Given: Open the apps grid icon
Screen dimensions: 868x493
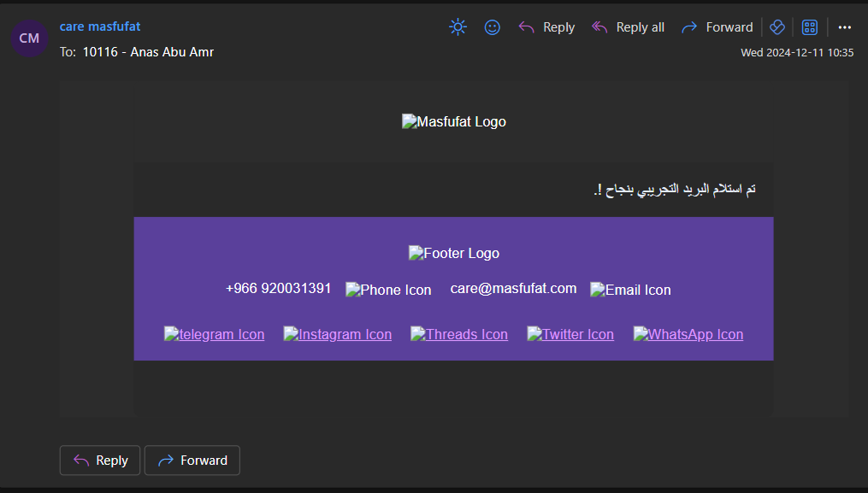Looking at the screenshot, I should coord(809,27).
